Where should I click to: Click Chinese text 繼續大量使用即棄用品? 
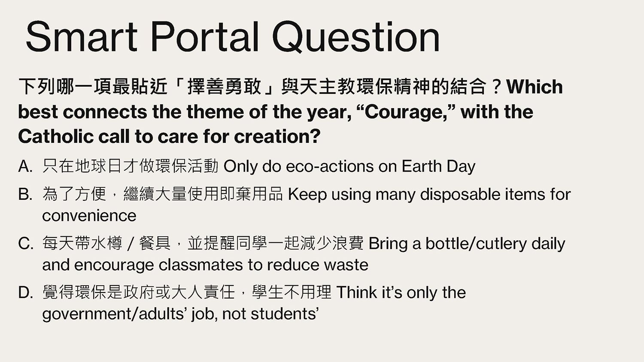click(x=203, y=194)
